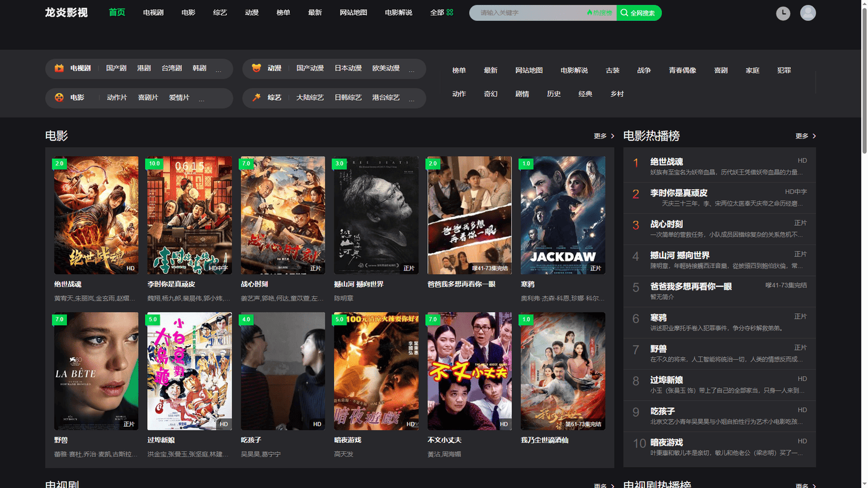Click 吃孩子 title under poster

pyautogui.click(x=251, y=440)
